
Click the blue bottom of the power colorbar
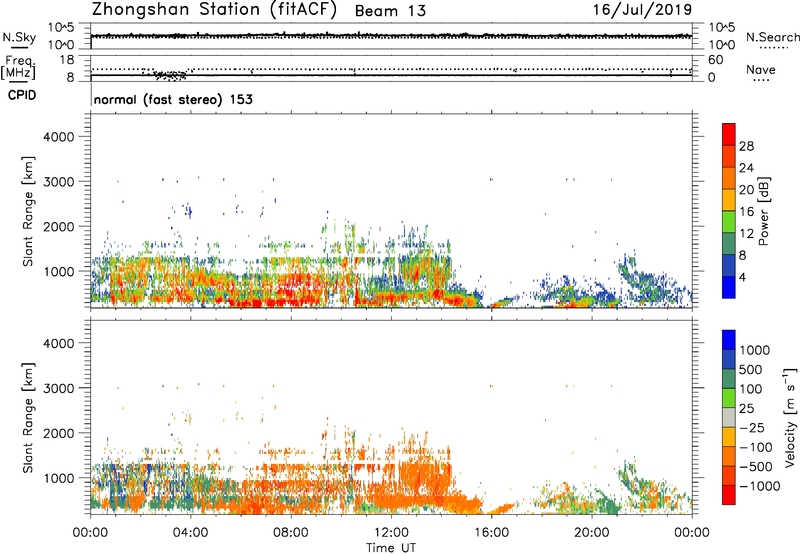coord(729,287)
